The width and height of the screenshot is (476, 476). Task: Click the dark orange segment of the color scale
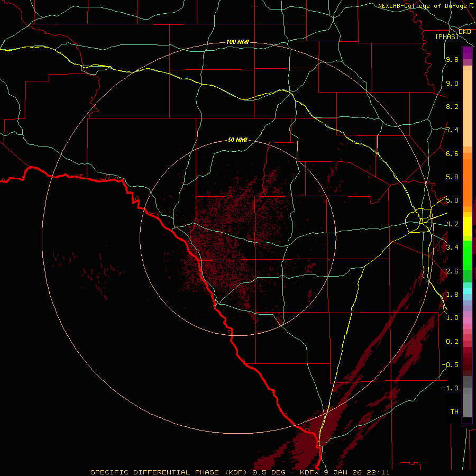(x=467, y=183)
